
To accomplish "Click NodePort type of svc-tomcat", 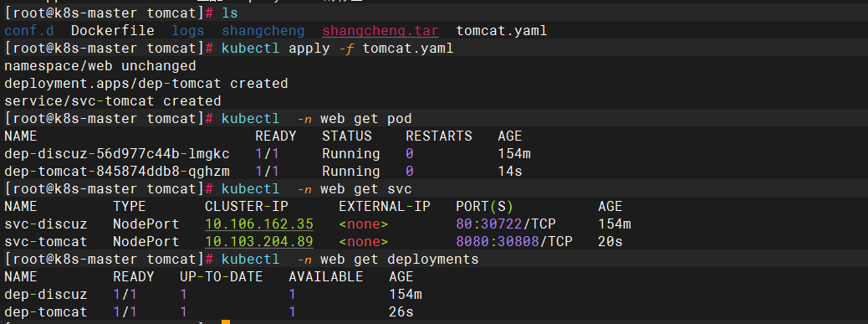I will click(x=146, y=242).
